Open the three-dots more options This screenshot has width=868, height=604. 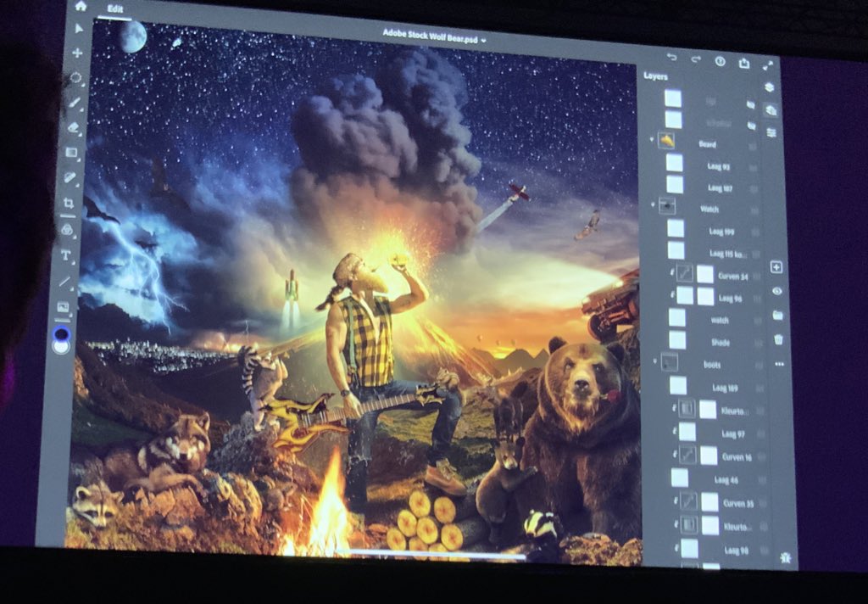click(x=780, y=364)
